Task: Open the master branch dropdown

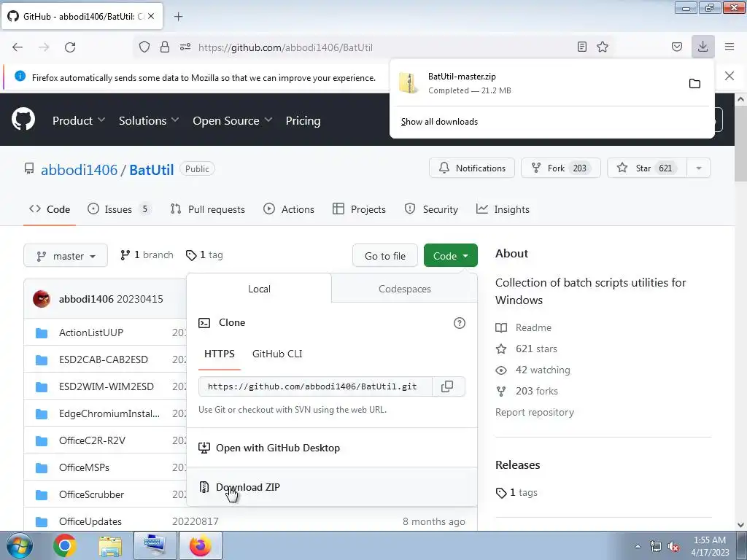Action: tap(66, 256)
